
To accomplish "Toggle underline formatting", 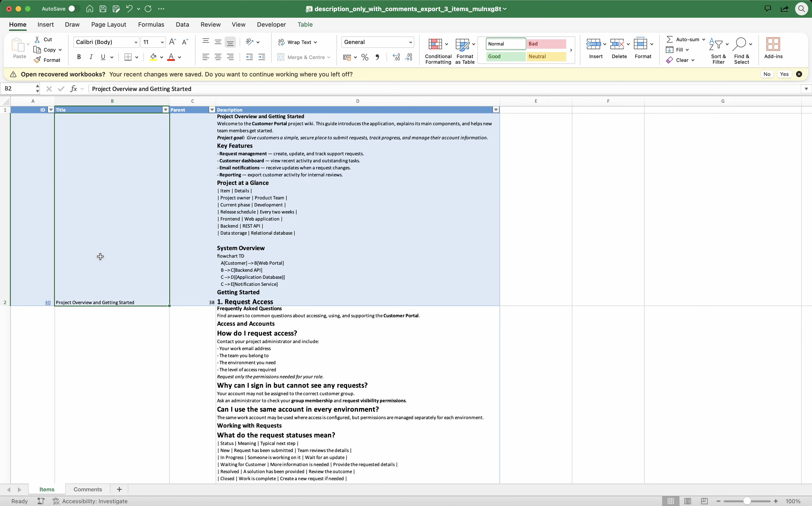I will point(103,57).
